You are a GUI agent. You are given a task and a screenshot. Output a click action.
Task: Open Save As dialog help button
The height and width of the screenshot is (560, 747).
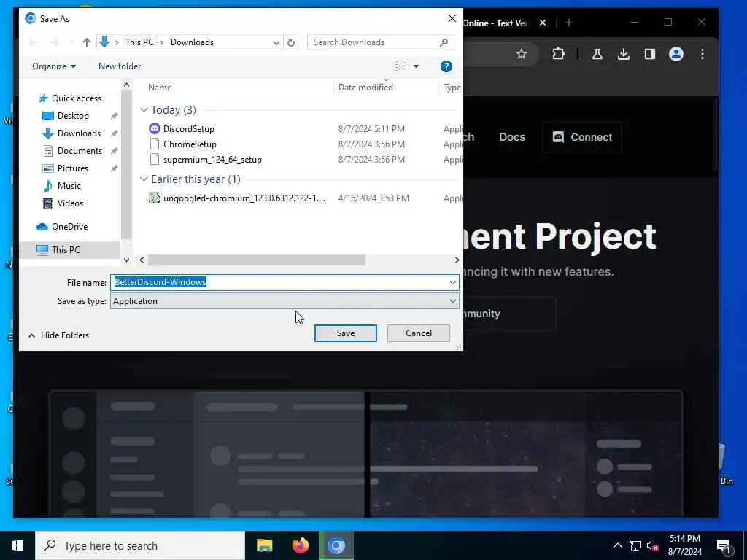coord(446,66)
